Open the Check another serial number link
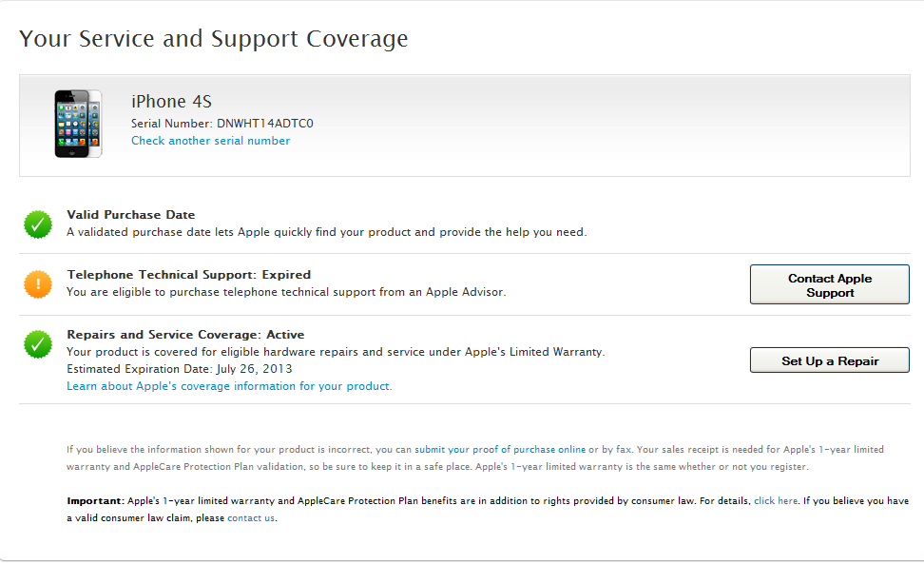This screenshot has width=924, height=564. 210,141
